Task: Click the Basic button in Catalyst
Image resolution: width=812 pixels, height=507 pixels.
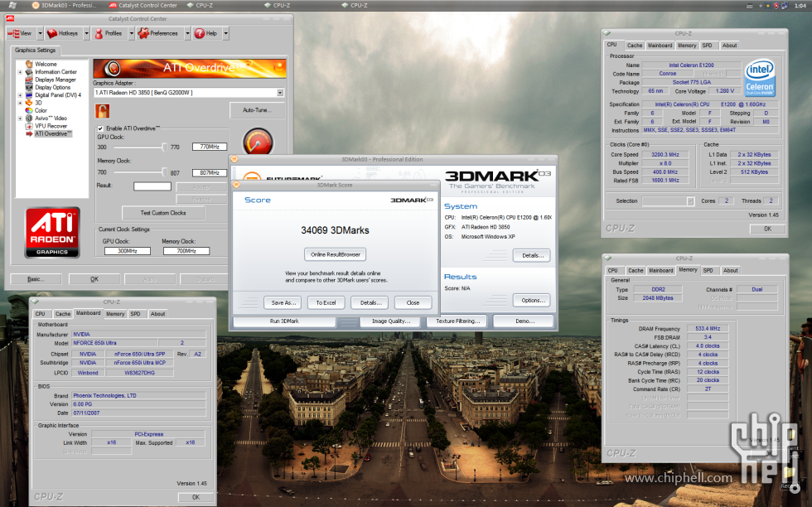Action: point(36,279)
